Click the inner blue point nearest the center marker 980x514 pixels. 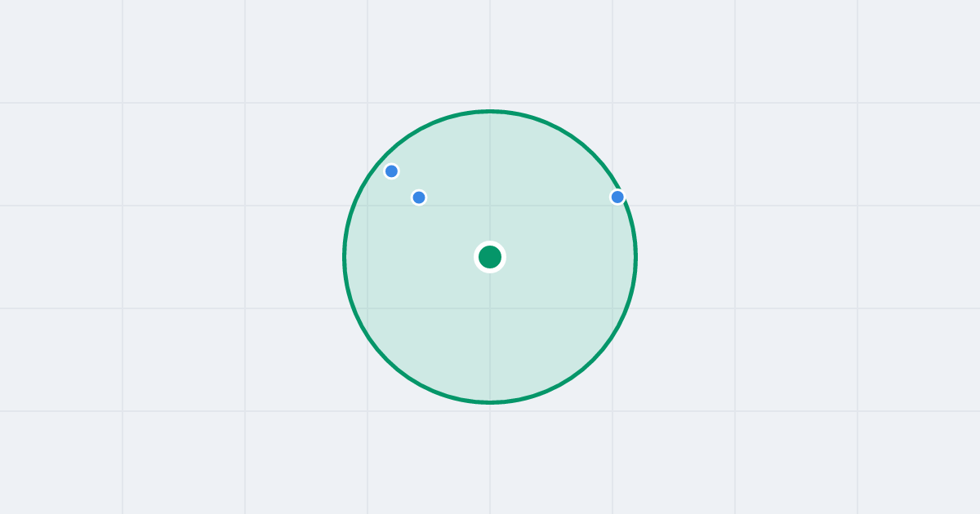[419, 197]
